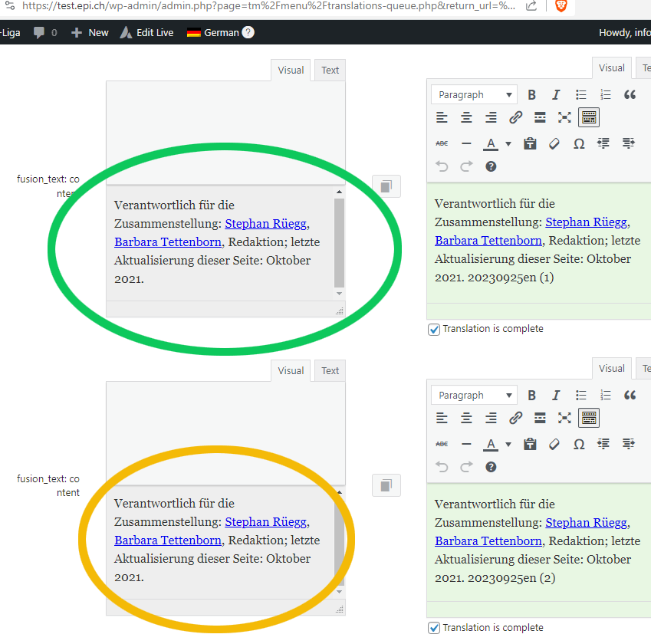The image size is (651, 644).
Task: Click scroll-up arrow in upper original text box
Action: [x=339, y=192]
